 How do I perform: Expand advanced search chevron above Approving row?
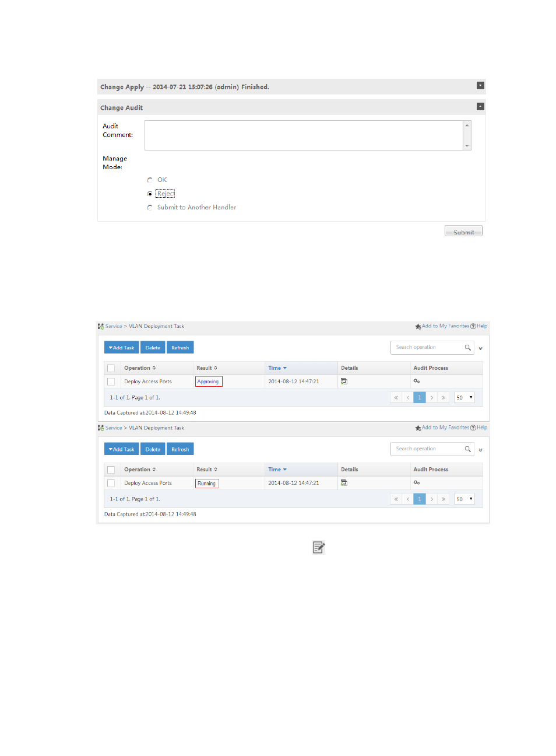[x=480, y=348]
